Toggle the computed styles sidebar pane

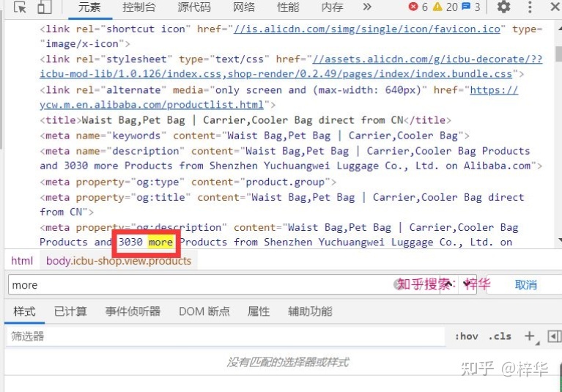554,336
